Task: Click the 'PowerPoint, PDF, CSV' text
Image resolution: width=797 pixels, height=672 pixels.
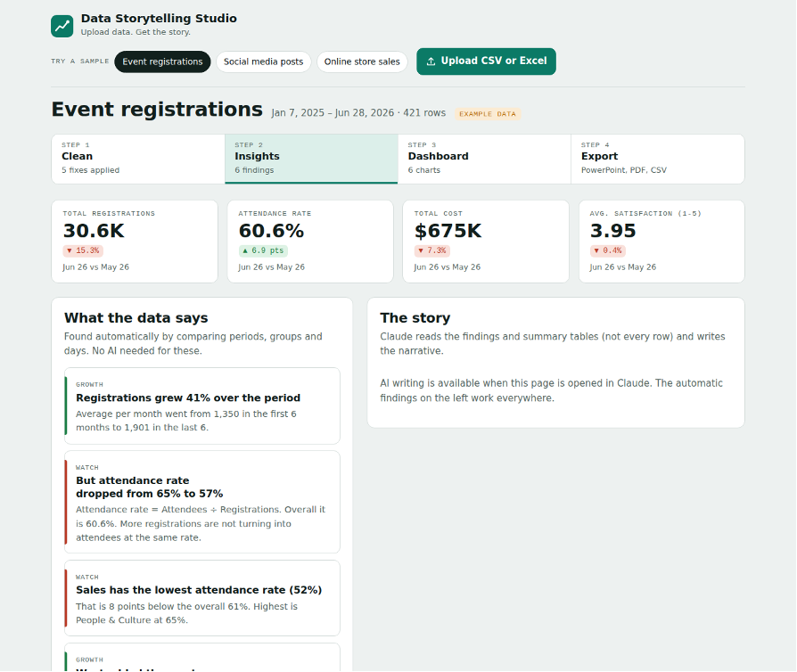Action: pos(624,170)
